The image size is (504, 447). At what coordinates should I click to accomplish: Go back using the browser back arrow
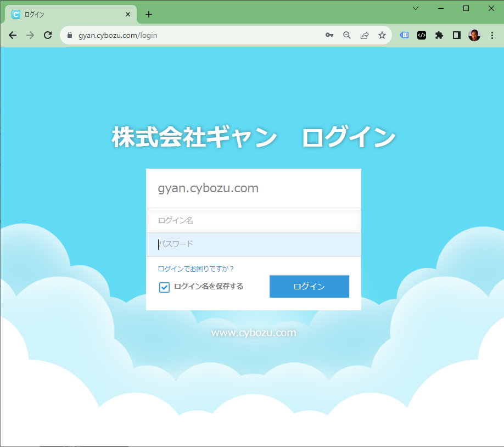pos(13,35)
